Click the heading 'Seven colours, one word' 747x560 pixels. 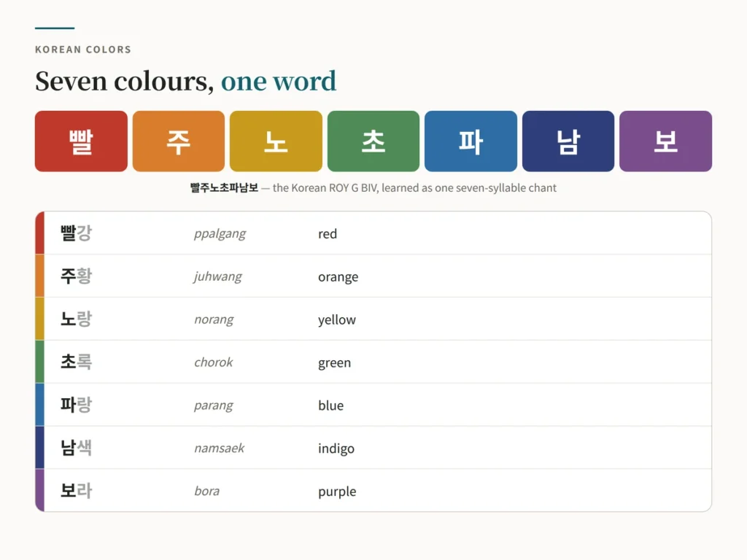186,81
